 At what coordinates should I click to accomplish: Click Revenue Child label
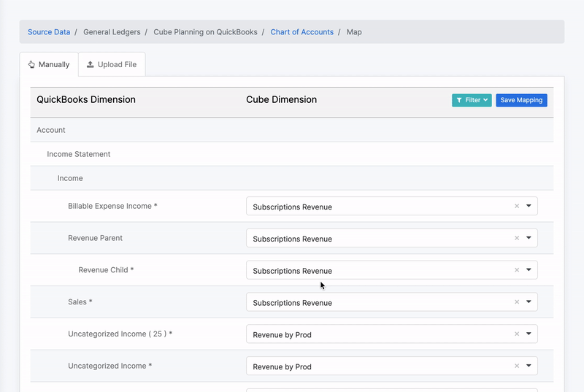coord(106,270)
